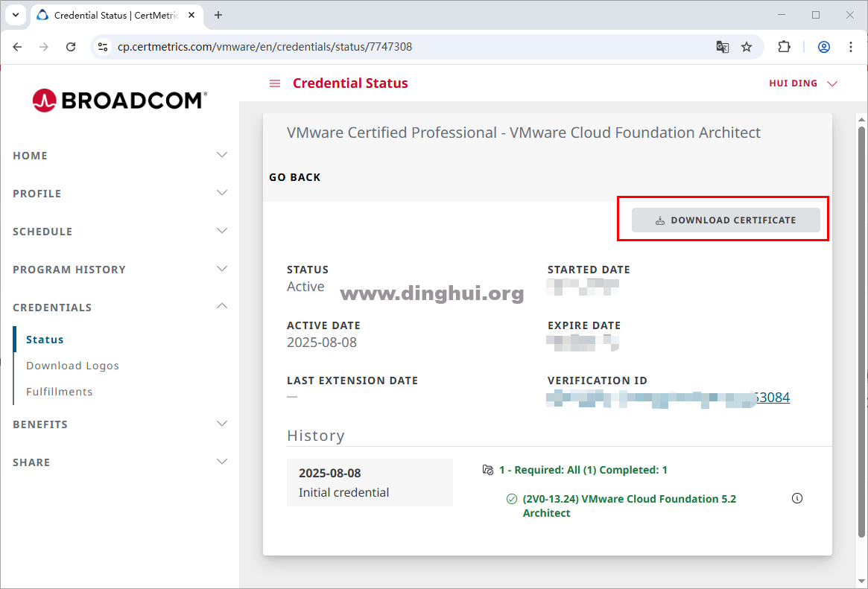The height and width of the screenshot is (589, 868).
Task: Click the folder icon beside Required: All
Action: [488, 470]
